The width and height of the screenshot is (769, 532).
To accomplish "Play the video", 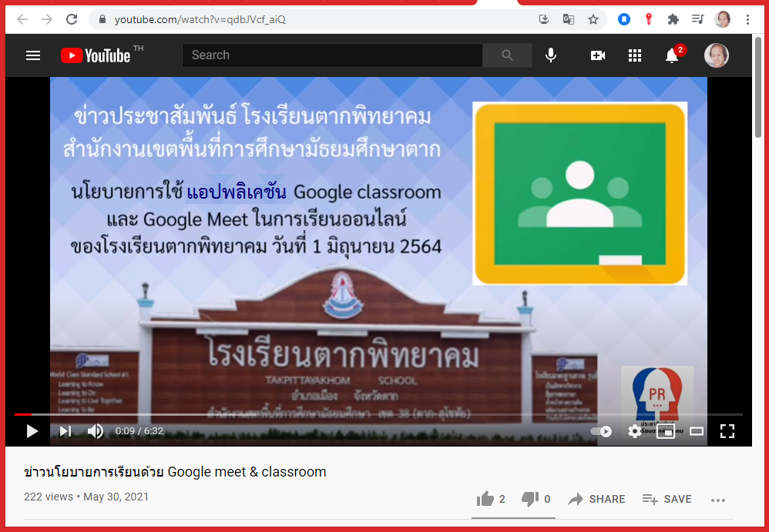I will 32,431.
